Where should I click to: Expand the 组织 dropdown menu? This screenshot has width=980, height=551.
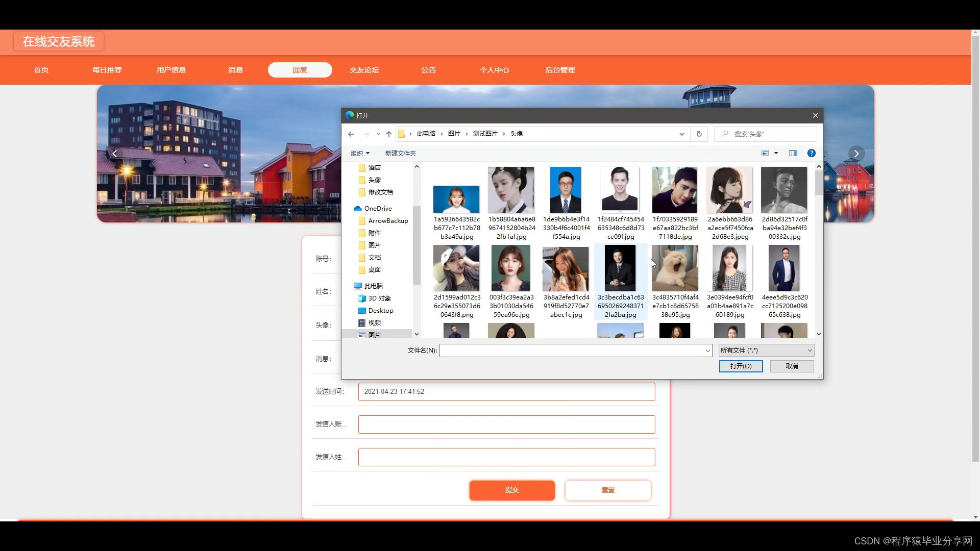360,154
